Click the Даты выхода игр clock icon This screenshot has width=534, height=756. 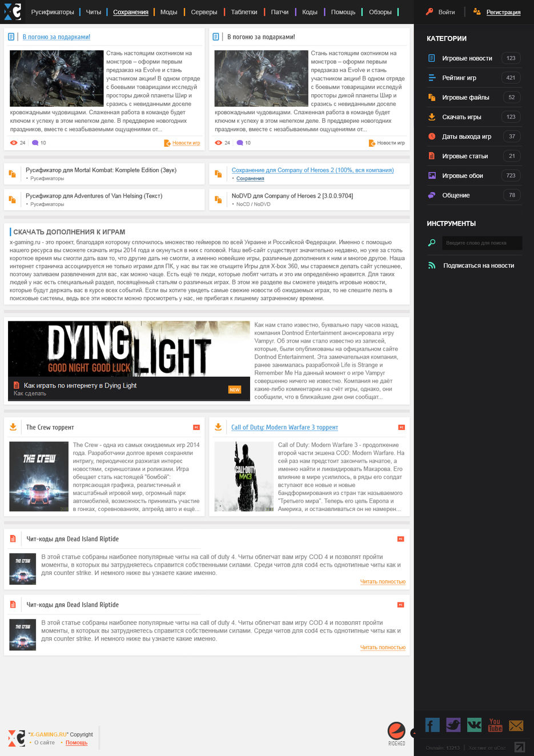point(432,136)
